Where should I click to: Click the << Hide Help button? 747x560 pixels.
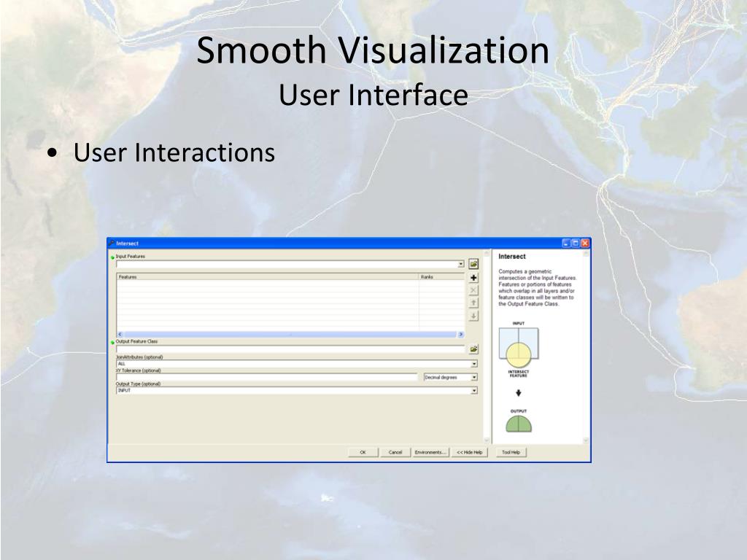pos(470,452)
